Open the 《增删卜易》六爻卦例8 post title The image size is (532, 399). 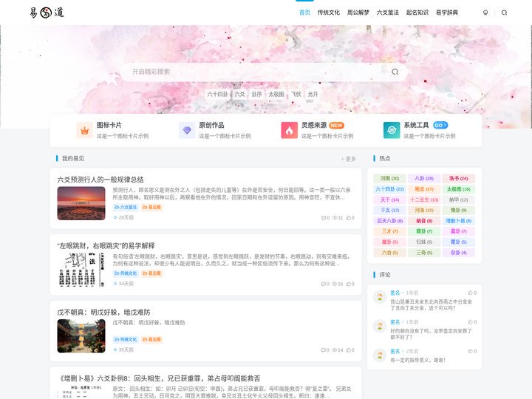(x=159, y=378)
